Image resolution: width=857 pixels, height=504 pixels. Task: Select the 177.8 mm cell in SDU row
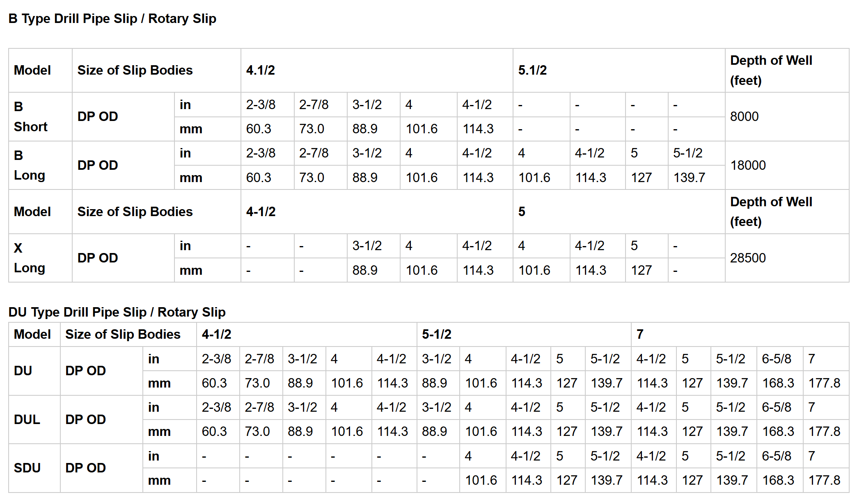click(x=824, y=480)
